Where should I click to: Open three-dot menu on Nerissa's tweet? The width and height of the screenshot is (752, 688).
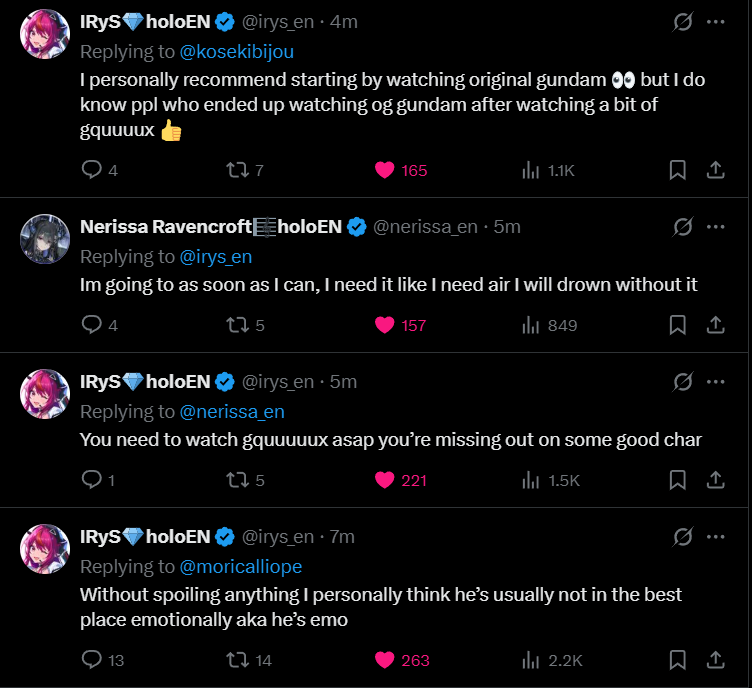tap(715, 227)
